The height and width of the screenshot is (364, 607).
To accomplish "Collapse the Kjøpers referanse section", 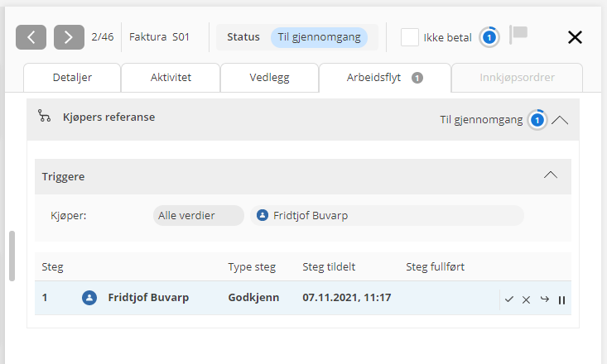I will 560,119.
